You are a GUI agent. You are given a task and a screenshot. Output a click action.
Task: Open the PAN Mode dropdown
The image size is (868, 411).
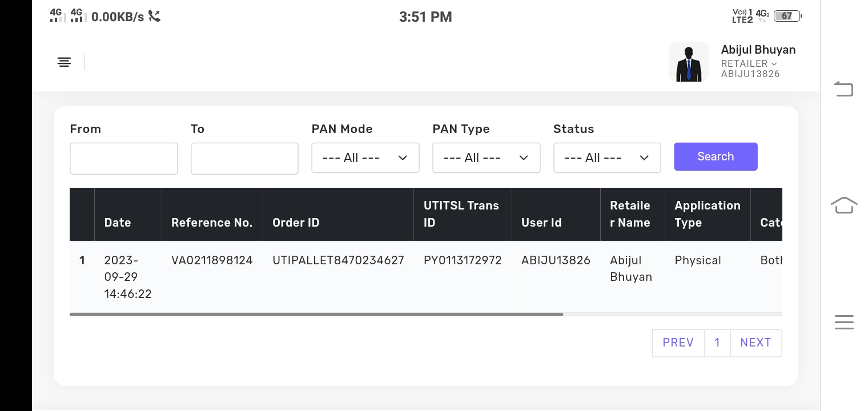(365, 158)
